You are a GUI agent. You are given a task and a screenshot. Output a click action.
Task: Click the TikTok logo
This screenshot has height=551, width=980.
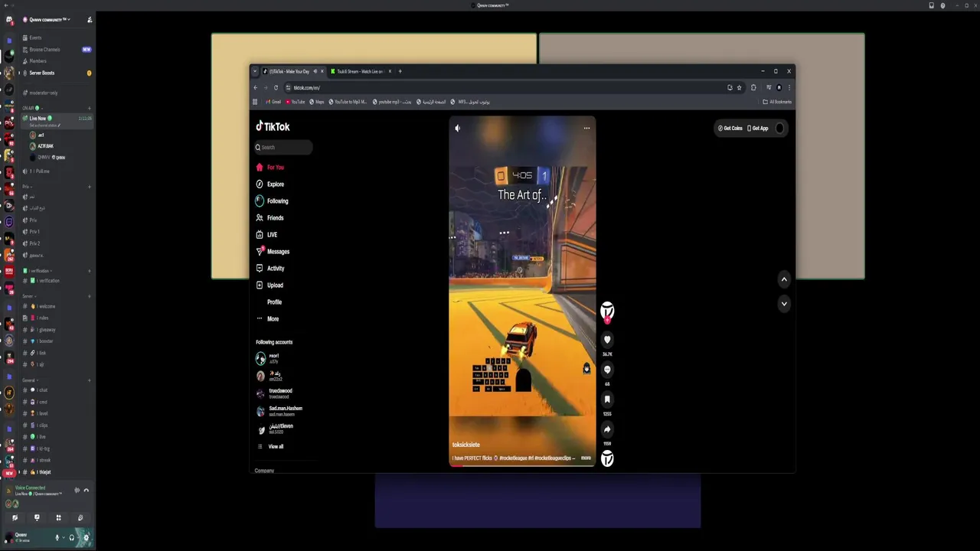click(273, 126)
